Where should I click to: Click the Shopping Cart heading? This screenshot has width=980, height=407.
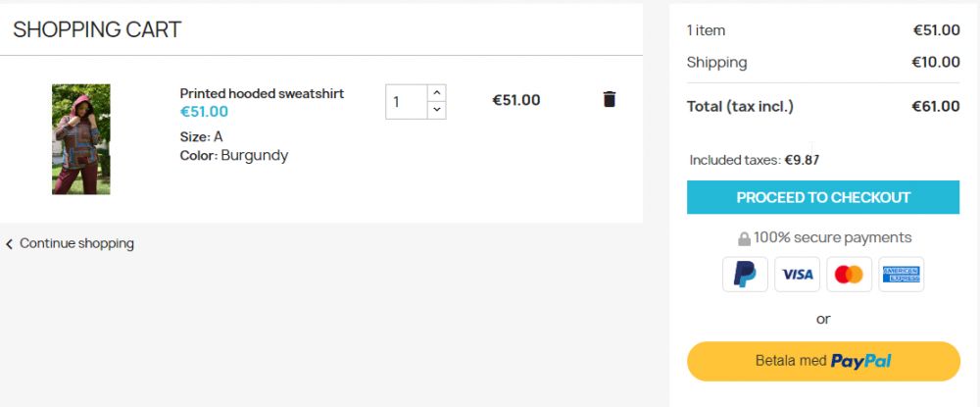pyautogui.click(x=97, y=29)
